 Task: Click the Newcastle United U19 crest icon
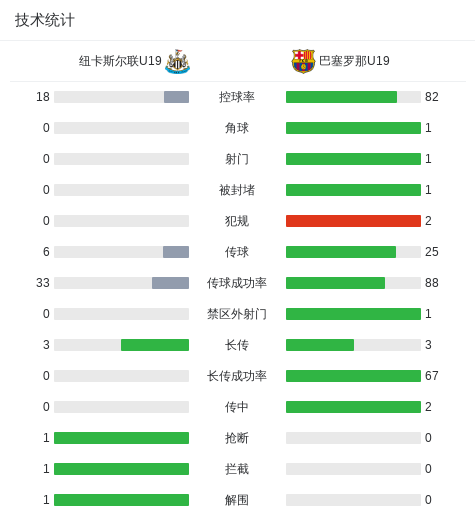pos(177,61)
